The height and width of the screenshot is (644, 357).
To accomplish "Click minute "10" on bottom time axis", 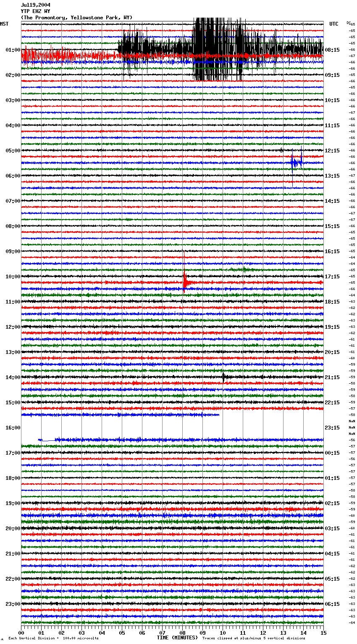I will (x=223, y=632).
